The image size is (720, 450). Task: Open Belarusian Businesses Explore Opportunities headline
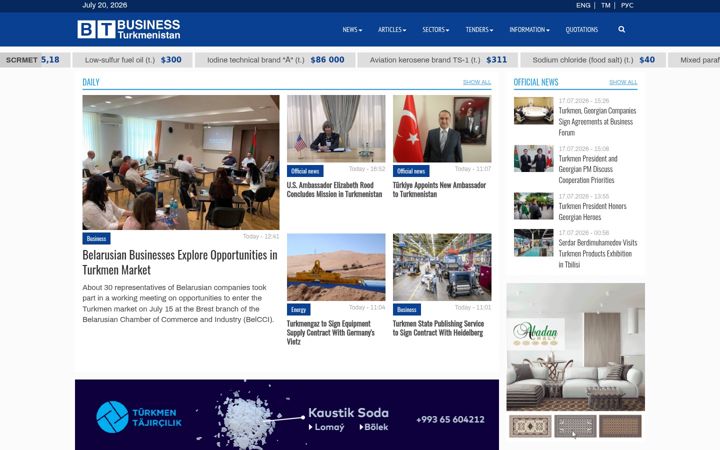[x=180, y=262]
